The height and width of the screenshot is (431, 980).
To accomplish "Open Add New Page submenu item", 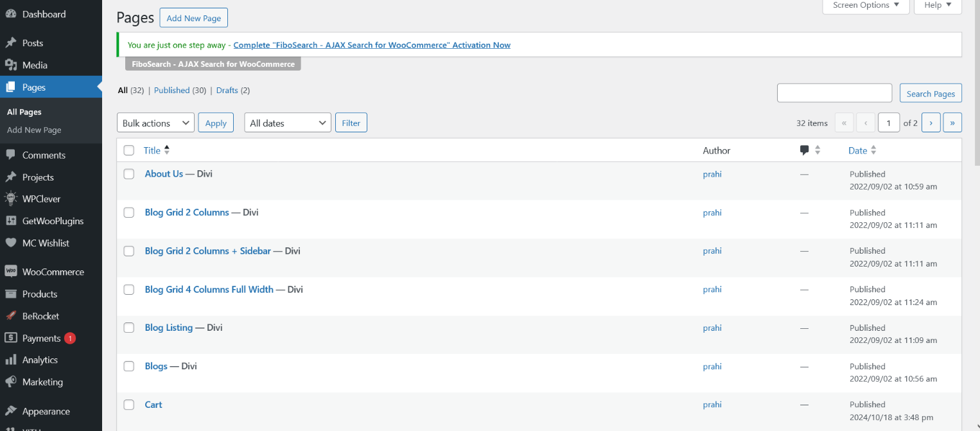I will 34,130.
